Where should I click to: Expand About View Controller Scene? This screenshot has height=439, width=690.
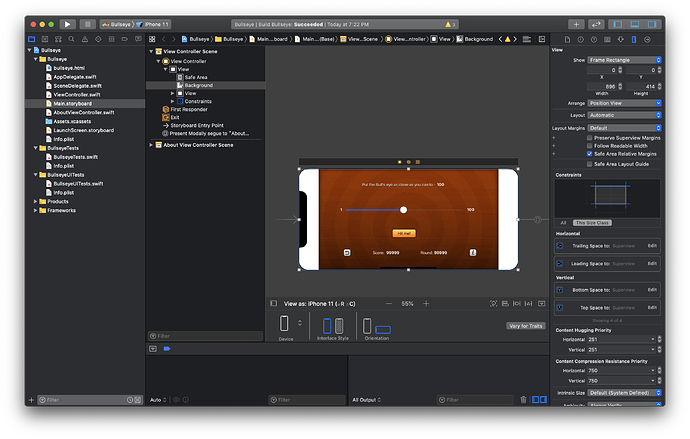pos(152,145)
